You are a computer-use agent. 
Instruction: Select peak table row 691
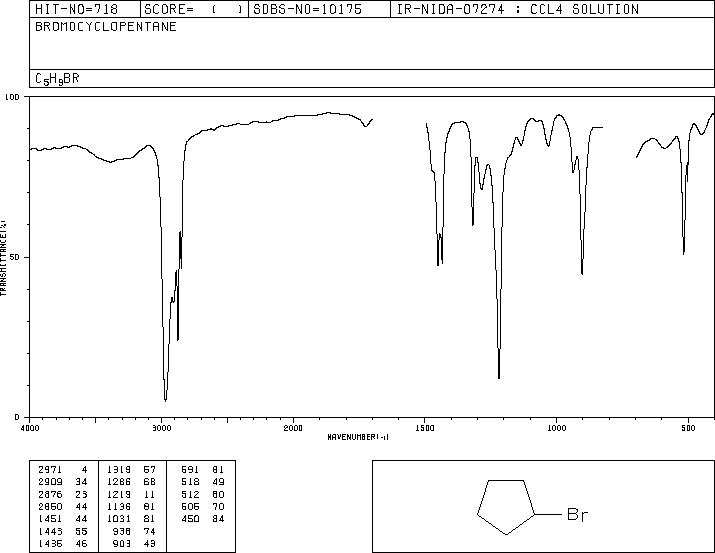click(x=203, y=470)
